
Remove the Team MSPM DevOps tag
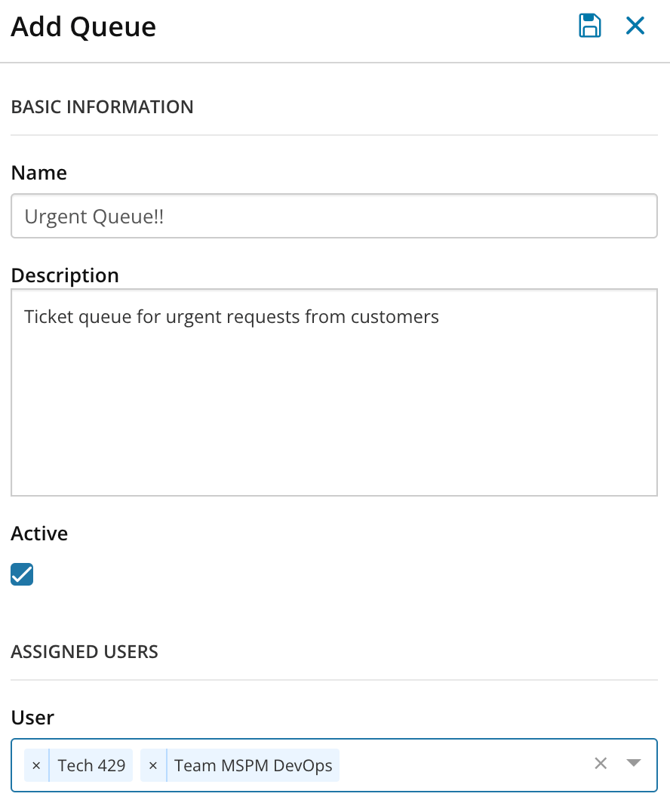click(x=153, y=765)
